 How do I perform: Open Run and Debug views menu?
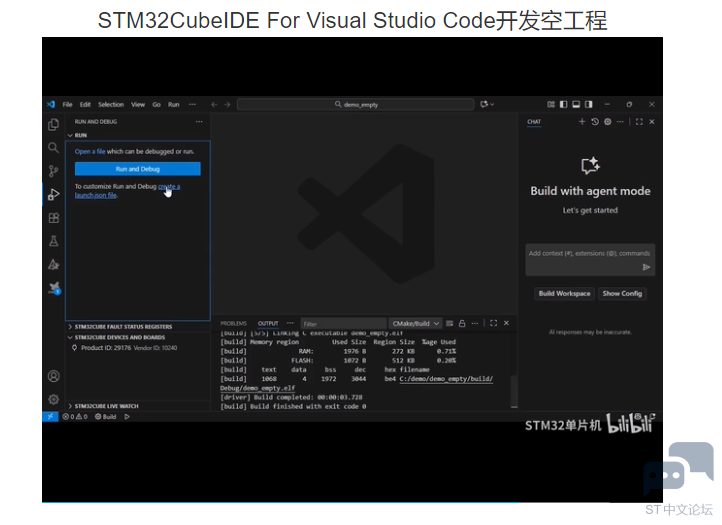pos(199,122)
